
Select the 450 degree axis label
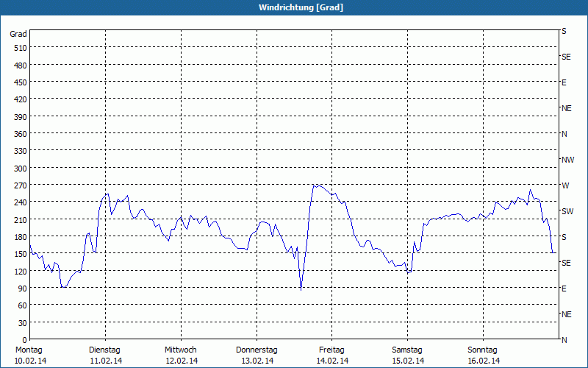[x=21, y=82]
